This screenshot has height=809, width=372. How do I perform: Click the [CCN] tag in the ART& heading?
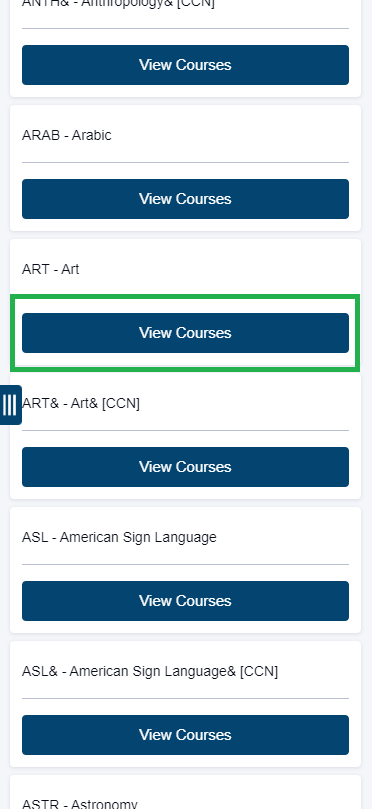tap(121, 403)
